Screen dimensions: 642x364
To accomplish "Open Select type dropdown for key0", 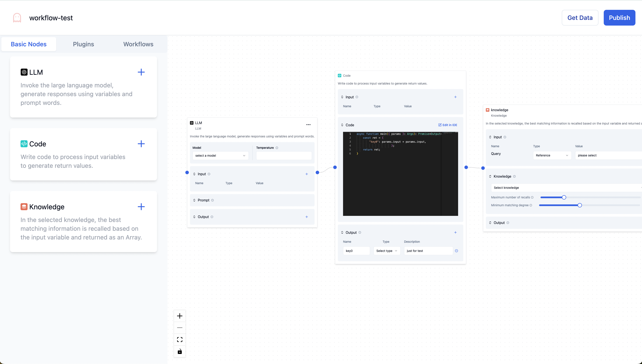I will pyautogui.click(x=387, y=251).
